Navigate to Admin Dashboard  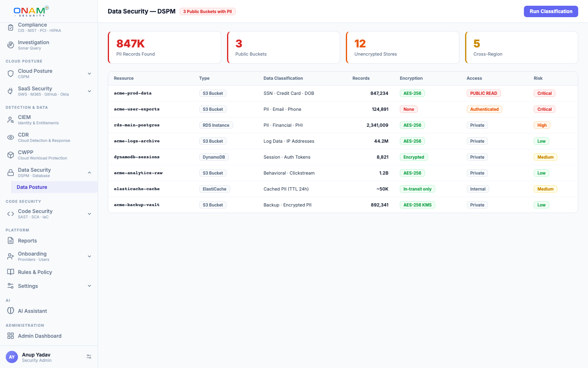[49, 336]
